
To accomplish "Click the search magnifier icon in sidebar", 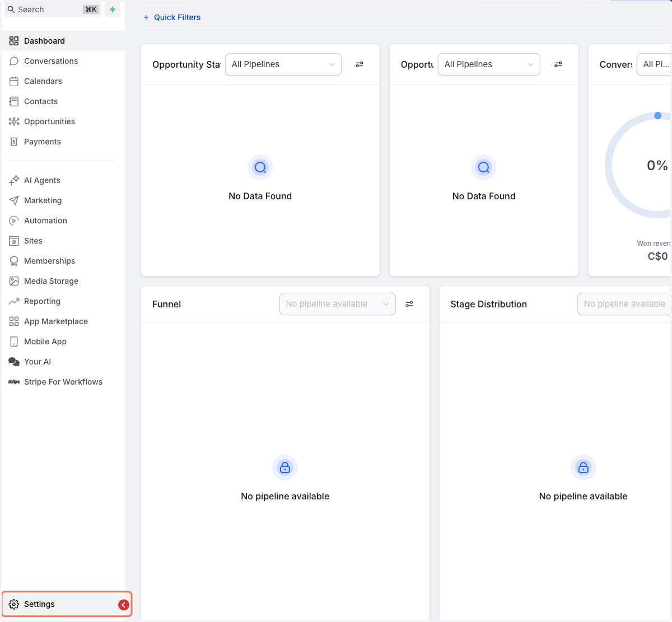I will point(11,10).
